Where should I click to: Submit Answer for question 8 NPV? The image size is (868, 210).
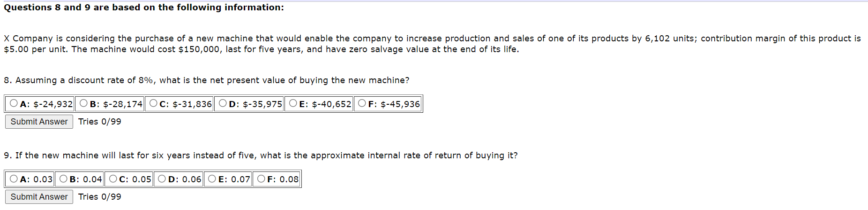[39, 122]
